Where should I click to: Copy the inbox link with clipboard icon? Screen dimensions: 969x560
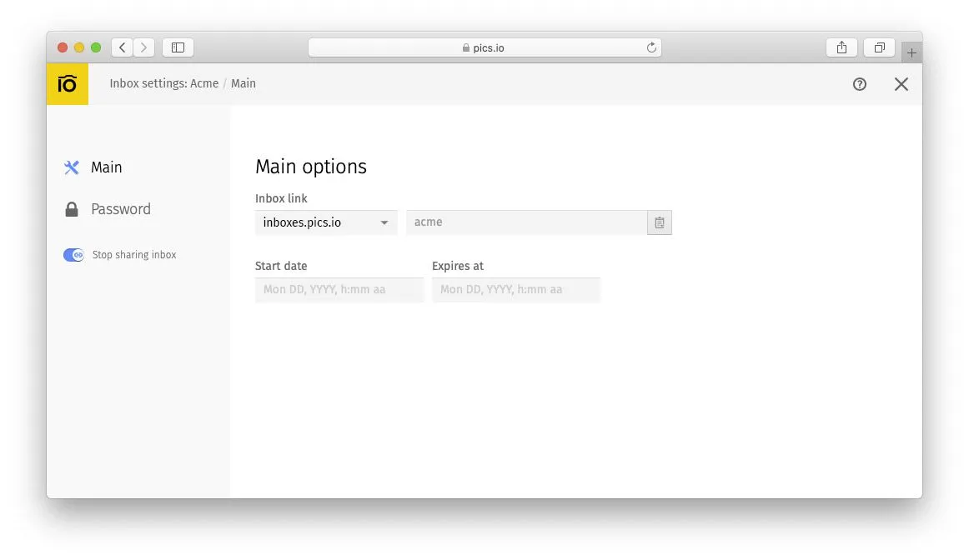coord(659,222)
